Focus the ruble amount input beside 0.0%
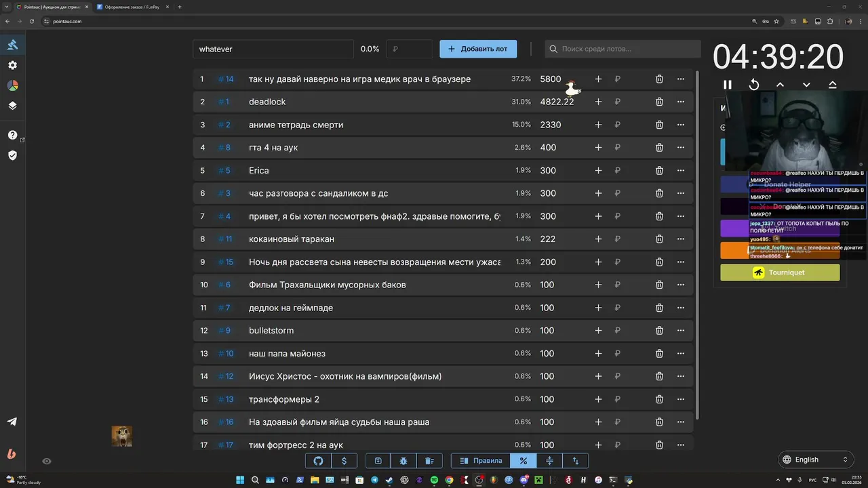Screen dimensions: 868x488 point(410,49)
